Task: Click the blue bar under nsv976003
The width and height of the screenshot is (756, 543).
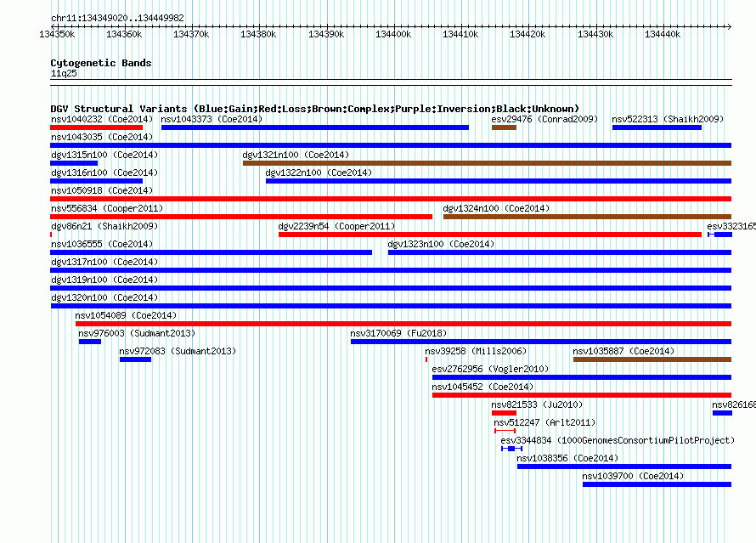Action: 90,342
